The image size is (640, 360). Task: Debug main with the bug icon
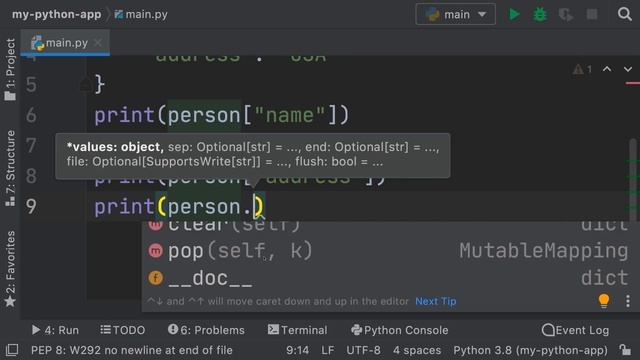pos(540,14)
